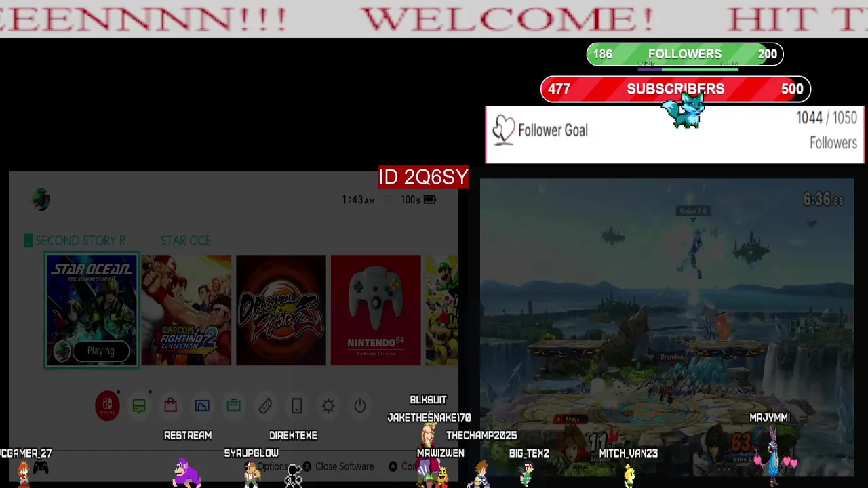Click the 11 damage percent in Smash

tap(597, 443)
